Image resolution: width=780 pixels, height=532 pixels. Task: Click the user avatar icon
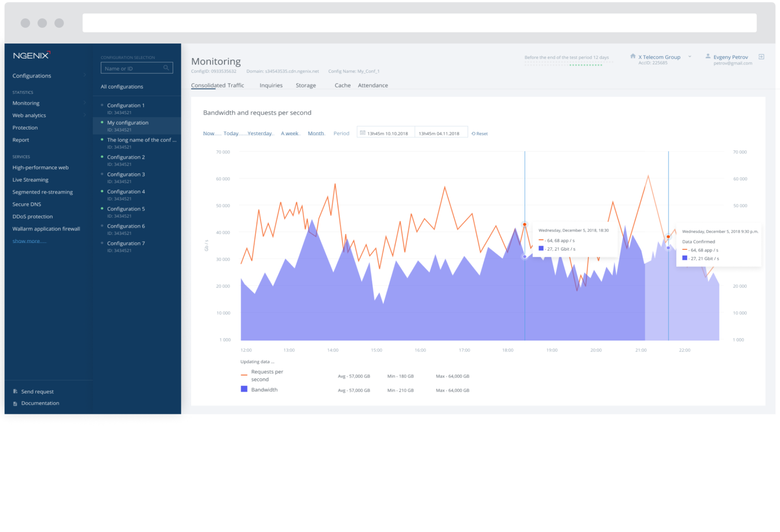coord(708,56)
